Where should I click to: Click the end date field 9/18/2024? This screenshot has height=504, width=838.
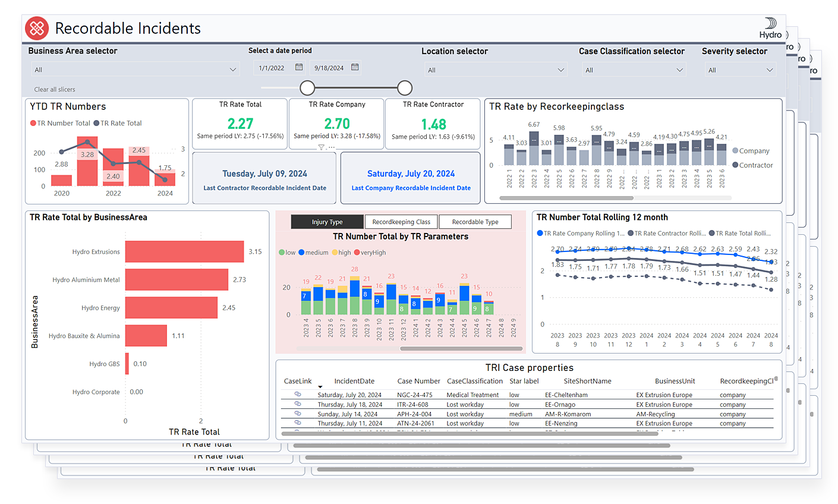[336, 68]
